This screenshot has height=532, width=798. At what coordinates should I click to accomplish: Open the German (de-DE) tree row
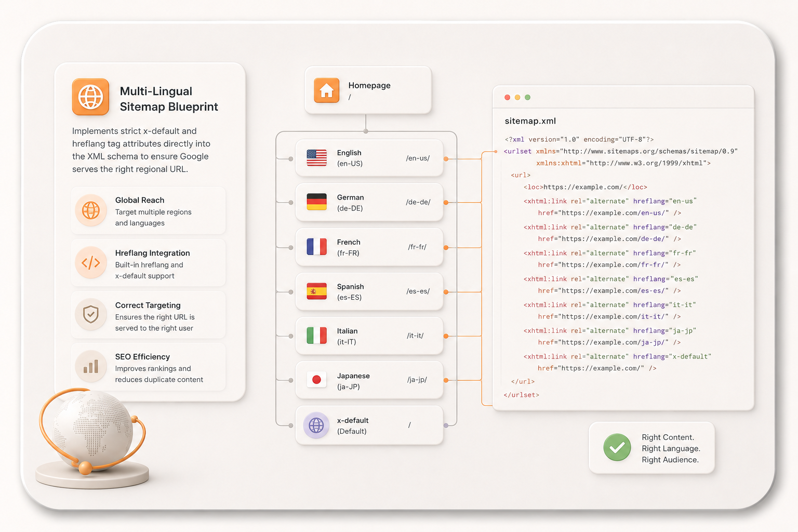(369, 202)
